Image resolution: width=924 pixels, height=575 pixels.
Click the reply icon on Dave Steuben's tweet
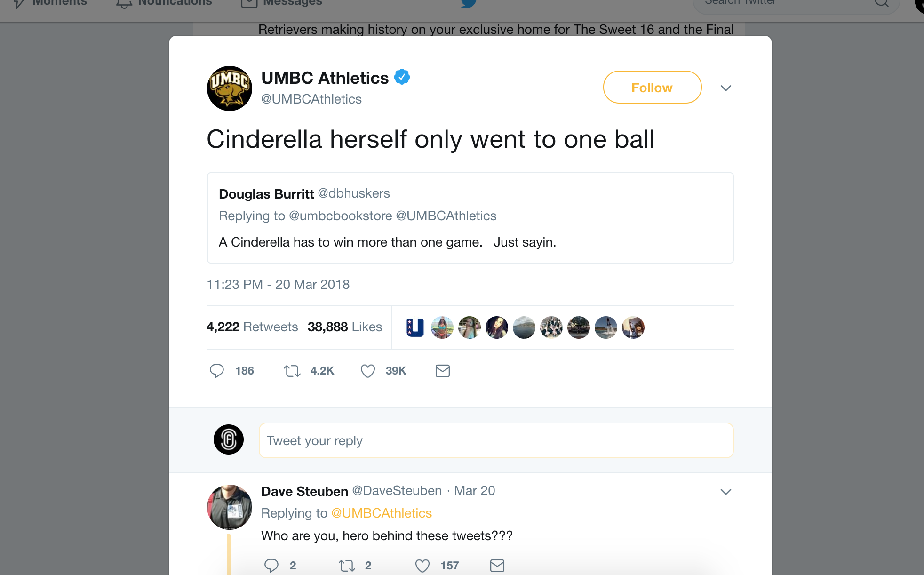[271, 565]
